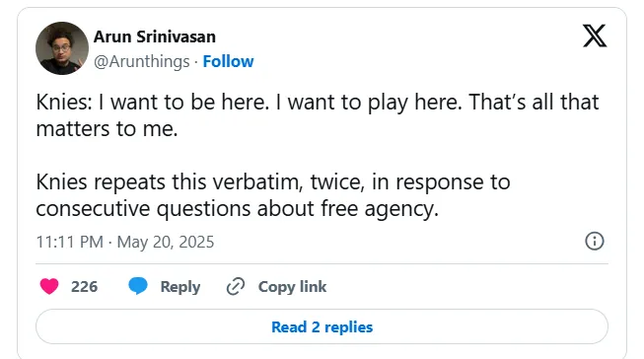Click the 226 likes count

coord(84,286)
